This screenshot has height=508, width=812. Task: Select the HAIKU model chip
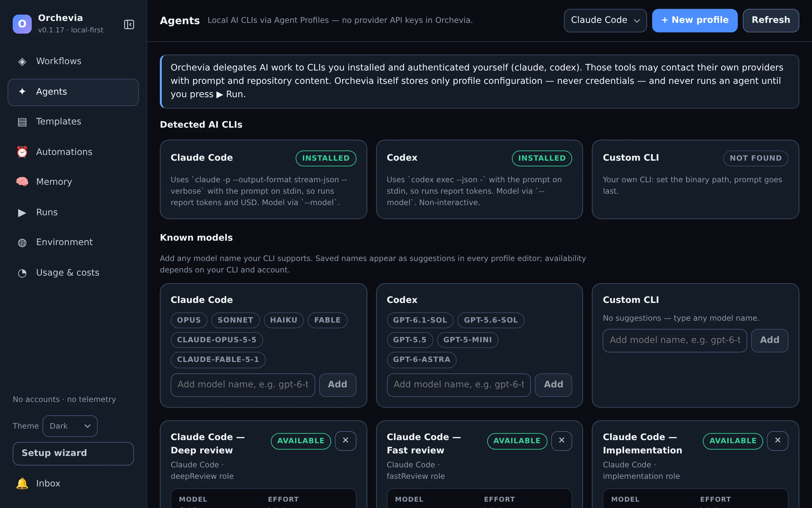(x=284, y=320)
